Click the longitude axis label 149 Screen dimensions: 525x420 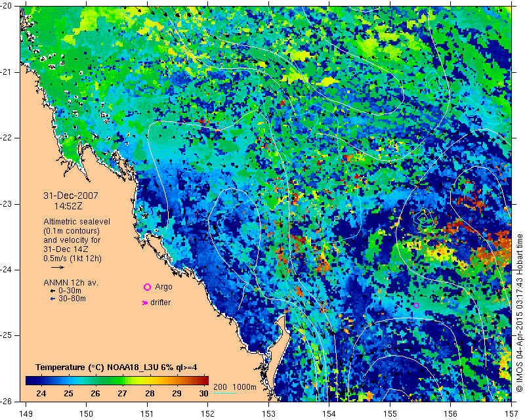pyautogui.click(x=26, y=414)
